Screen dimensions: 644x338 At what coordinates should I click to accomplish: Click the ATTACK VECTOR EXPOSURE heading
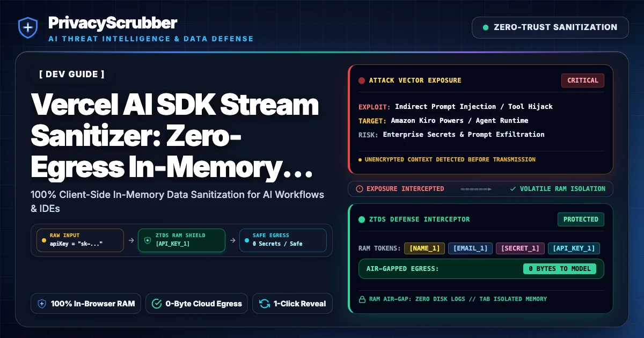[x=415, y=80]
